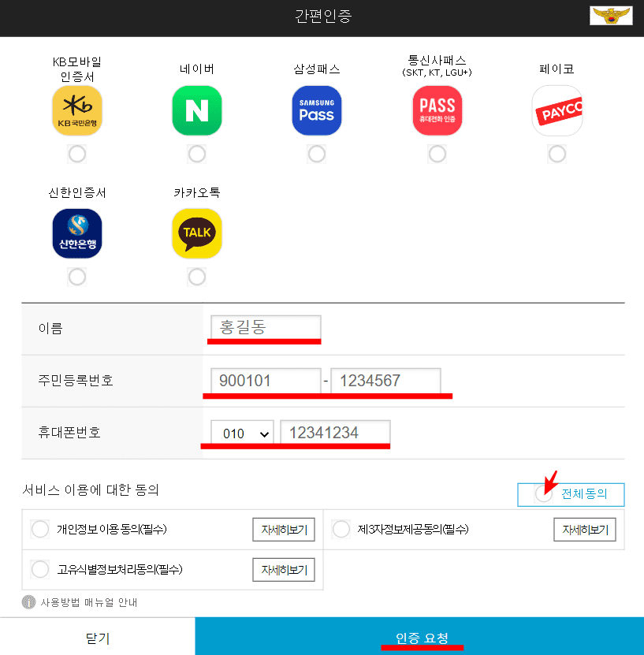Click the 주민등록번호 back seven-digit field

click(385, 381)
